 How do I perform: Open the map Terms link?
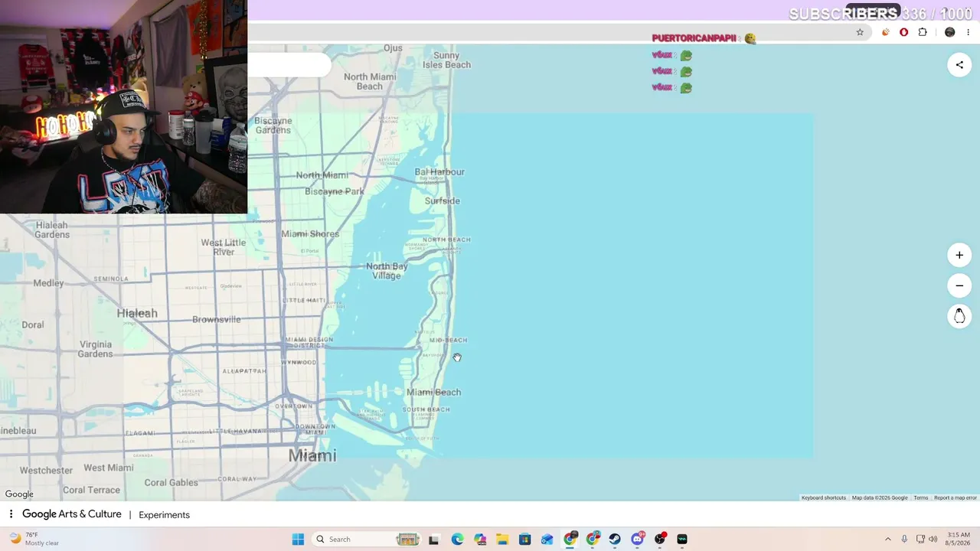920,497
